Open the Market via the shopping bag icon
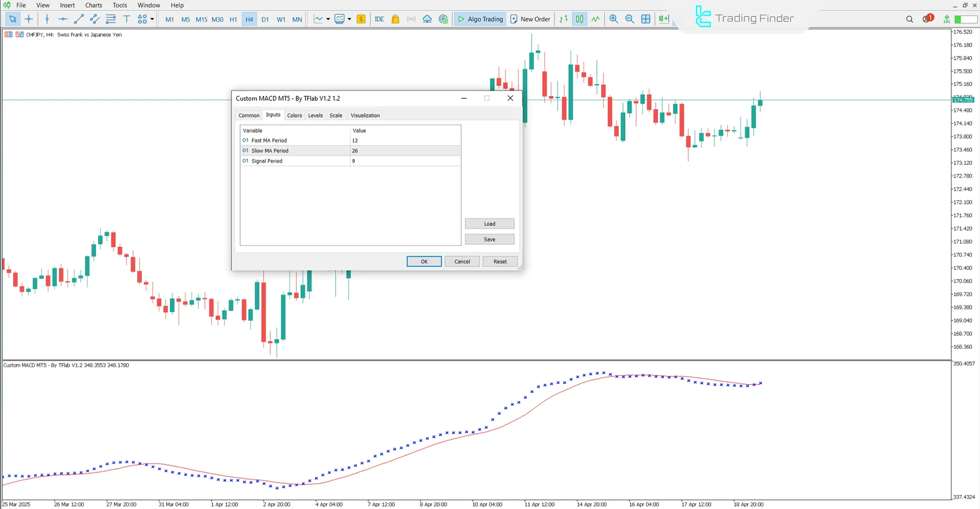980x509 pixels. tap(395, 19)
